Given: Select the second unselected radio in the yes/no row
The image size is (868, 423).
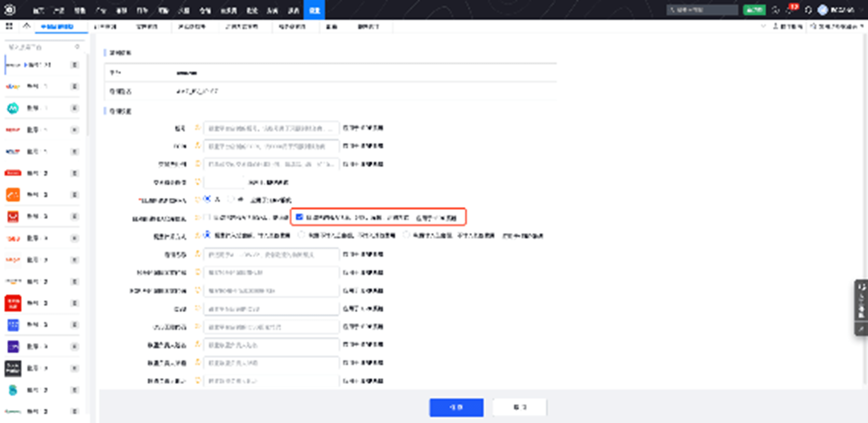Looking at the screenshot, I should click(x=231, y=199).
